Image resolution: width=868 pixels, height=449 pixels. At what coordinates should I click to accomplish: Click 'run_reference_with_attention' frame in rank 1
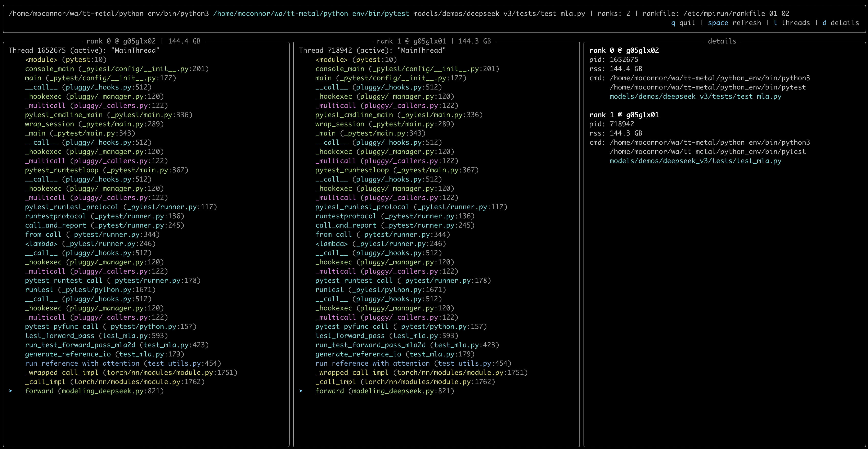[x=414, y=363]
